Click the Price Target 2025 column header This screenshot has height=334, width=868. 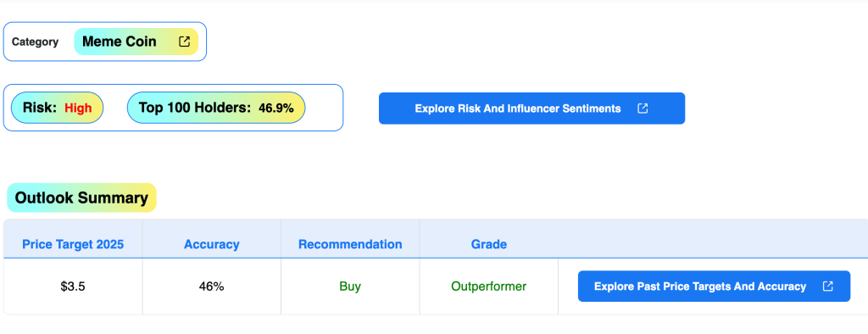tap(73, 244)
